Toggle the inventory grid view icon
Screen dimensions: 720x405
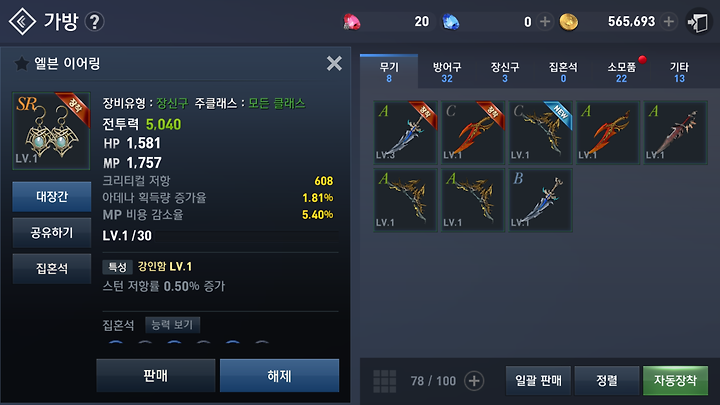point(384,381)
